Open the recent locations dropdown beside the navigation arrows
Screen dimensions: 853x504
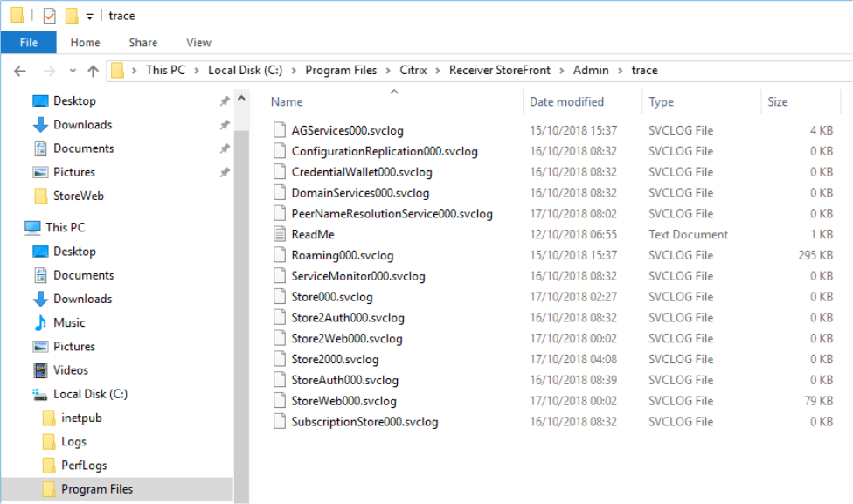click(x=72, y=70)
